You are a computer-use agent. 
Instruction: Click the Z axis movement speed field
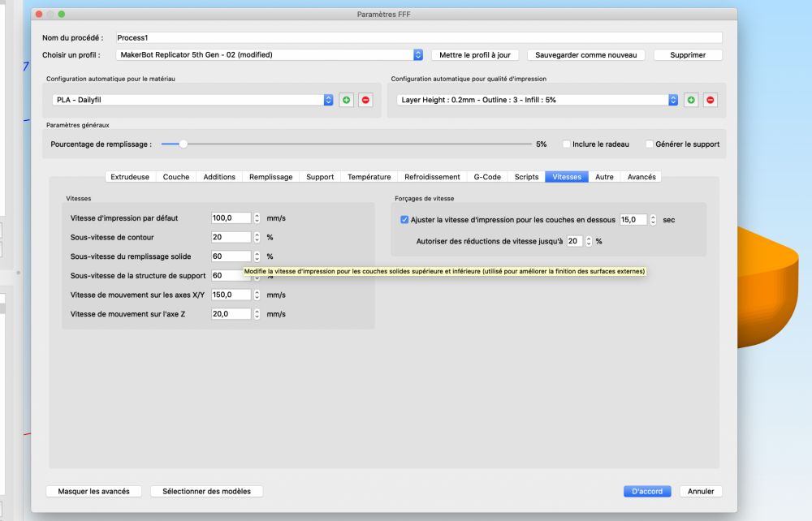click(231, 314)
